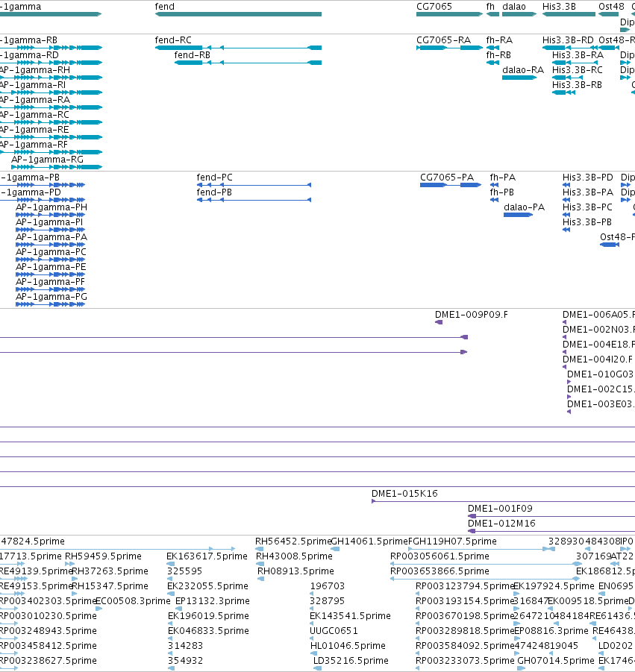Image resolution: width=635 pixels, height=672 pixels.
Task: Select the fend-PB protein label
Action: pos(214,192)
